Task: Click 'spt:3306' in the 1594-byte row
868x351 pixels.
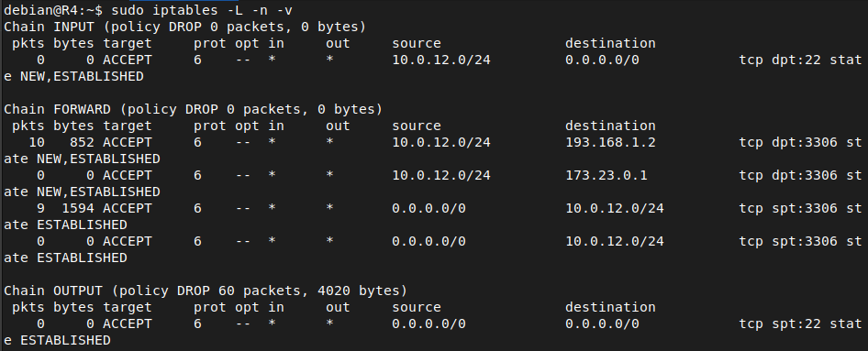Action: [x=805, y=208]
